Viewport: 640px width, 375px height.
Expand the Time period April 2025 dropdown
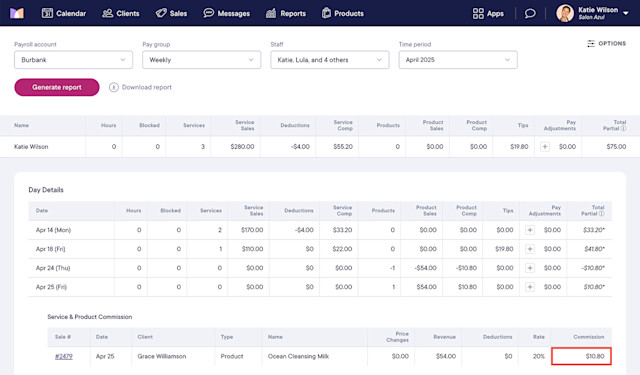click(458, 60)
